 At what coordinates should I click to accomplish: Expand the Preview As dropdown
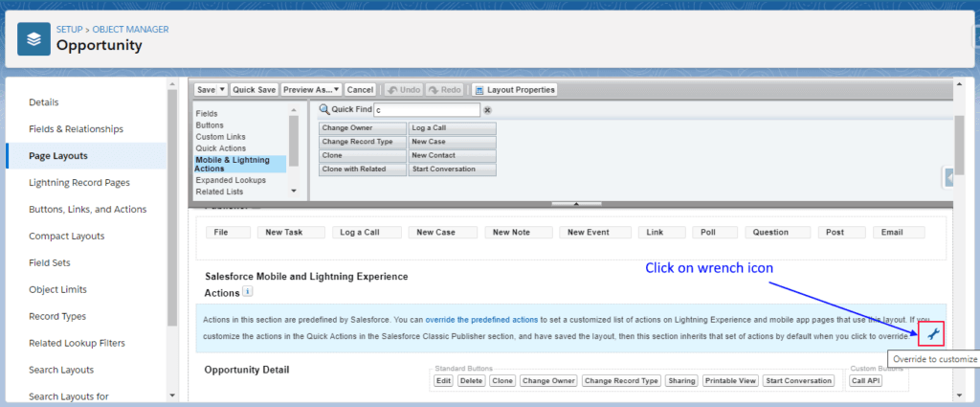click(335, 89)
